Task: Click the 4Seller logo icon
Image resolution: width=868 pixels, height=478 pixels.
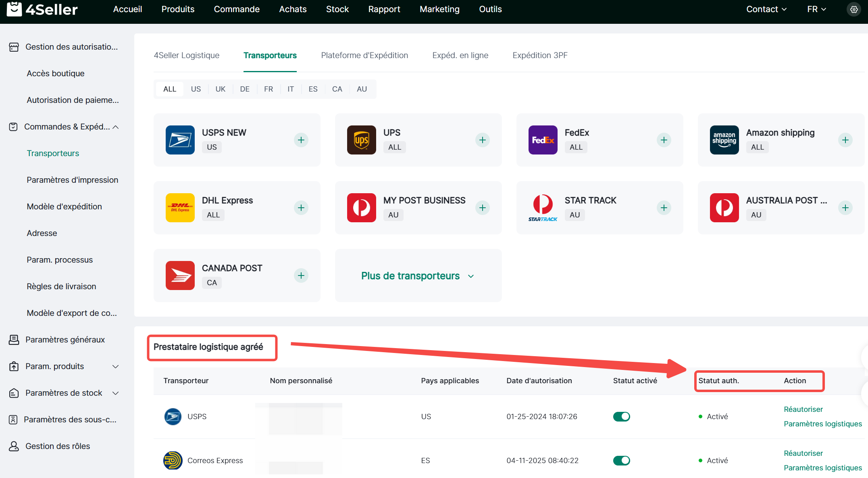Action: [x=15, y=9]
